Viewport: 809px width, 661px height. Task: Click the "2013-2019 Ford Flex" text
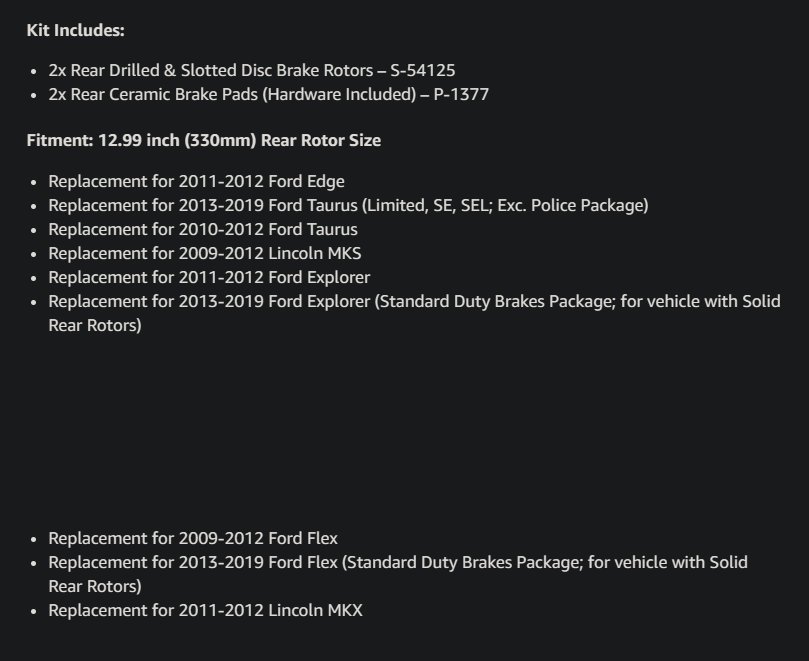tap(268, 563)
